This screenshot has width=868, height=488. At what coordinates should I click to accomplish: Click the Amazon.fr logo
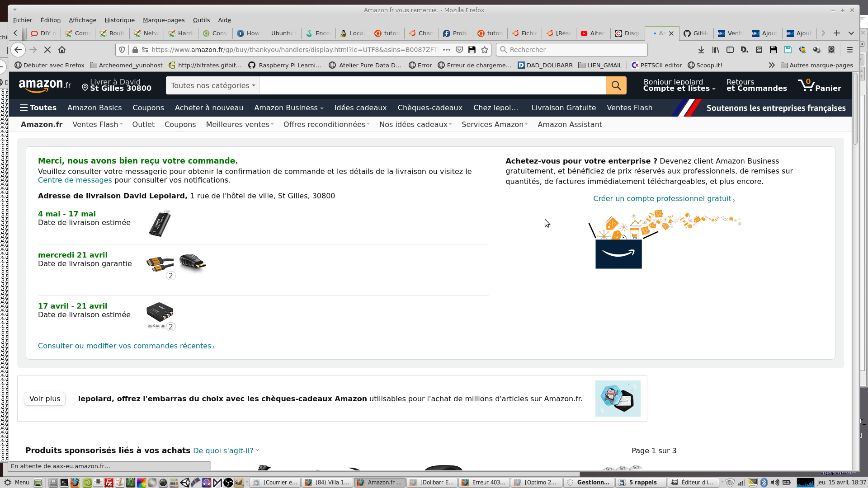[45, 85]
